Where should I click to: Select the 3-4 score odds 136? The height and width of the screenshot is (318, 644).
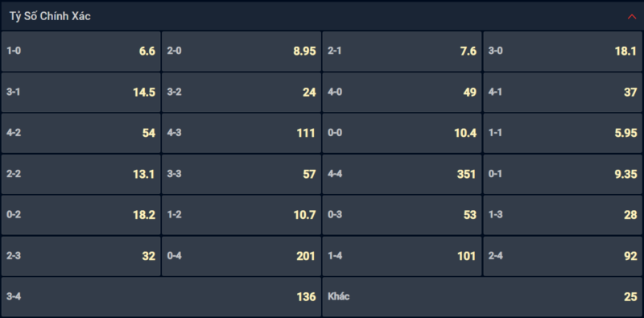tap(162, 296)
